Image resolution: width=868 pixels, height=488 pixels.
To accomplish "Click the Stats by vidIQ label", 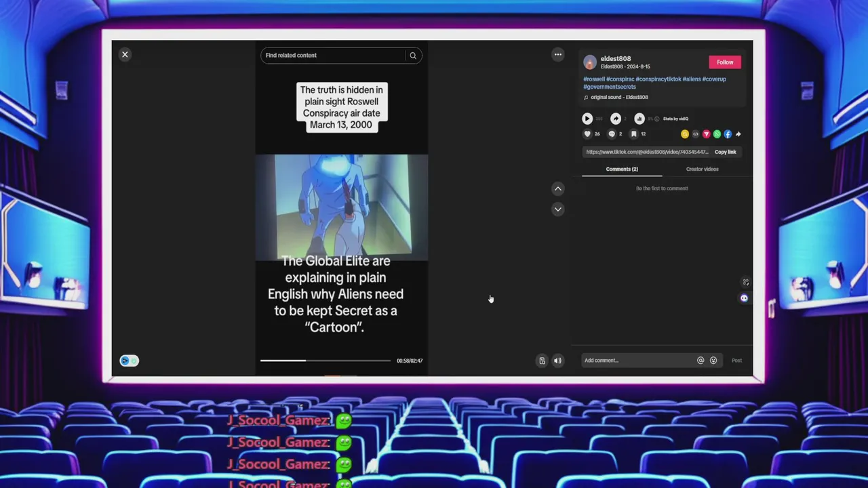I will point(675,119).
